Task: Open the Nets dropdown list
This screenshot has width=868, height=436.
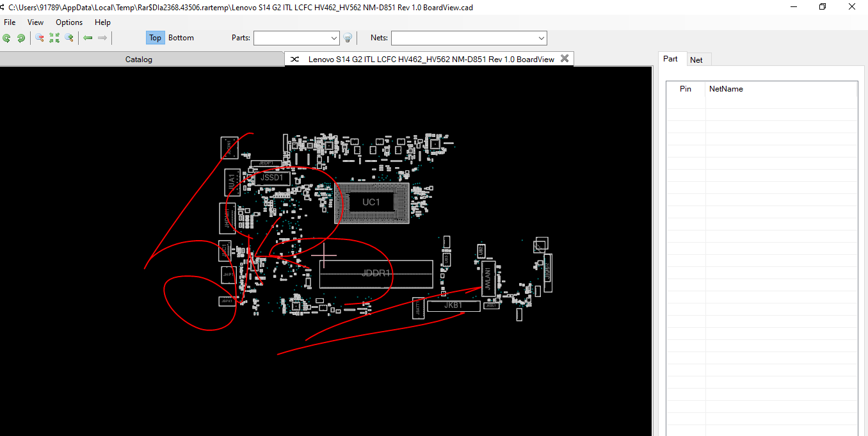Action: [x=542, y=38]
